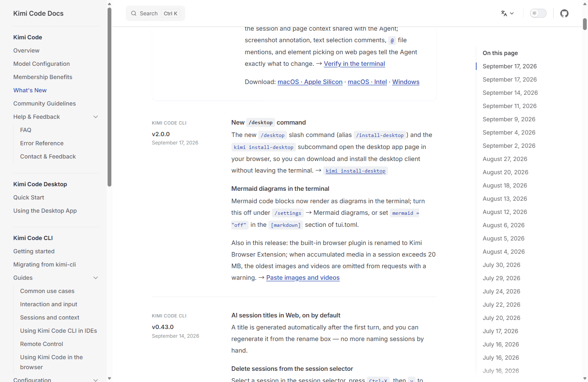Click the sidebar scrollbar thumb
The image size is (588, 382).
tap(109, 97)
